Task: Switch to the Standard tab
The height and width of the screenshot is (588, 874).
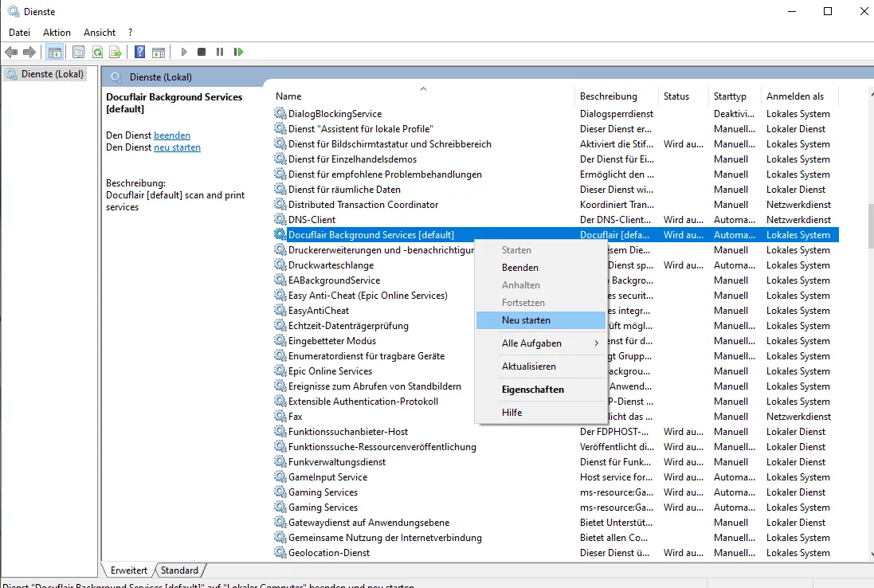Action: point(179,570)
